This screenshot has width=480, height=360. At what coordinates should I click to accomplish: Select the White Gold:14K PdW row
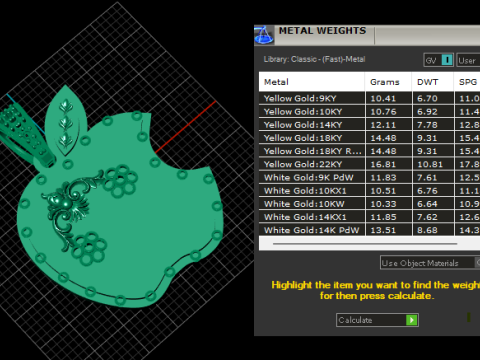(369, 230)
